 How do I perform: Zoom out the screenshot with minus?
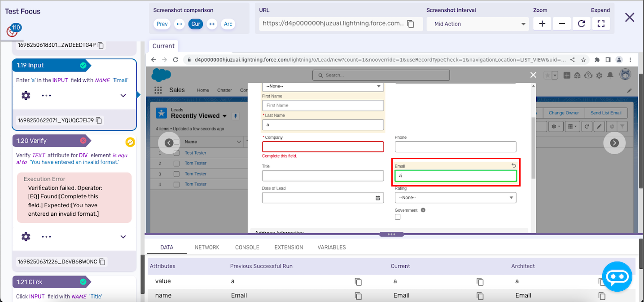(x=562, y=24)
